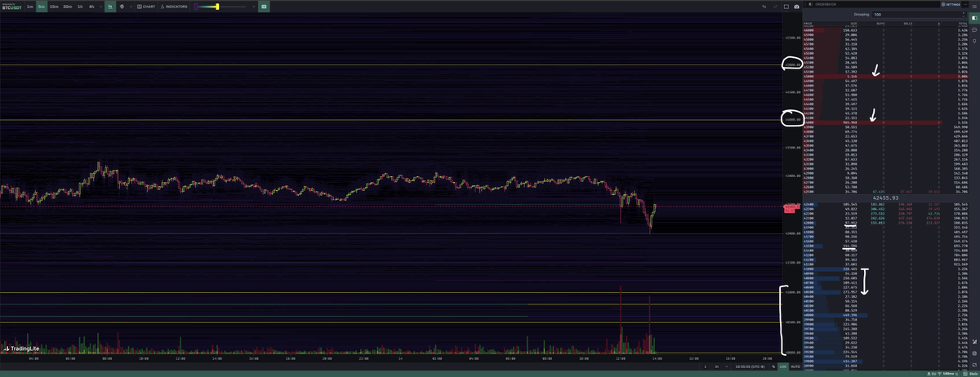The image size is (980, 377).
Task: Select the 46000 ask price row
Action: click(x=885, y=31)
